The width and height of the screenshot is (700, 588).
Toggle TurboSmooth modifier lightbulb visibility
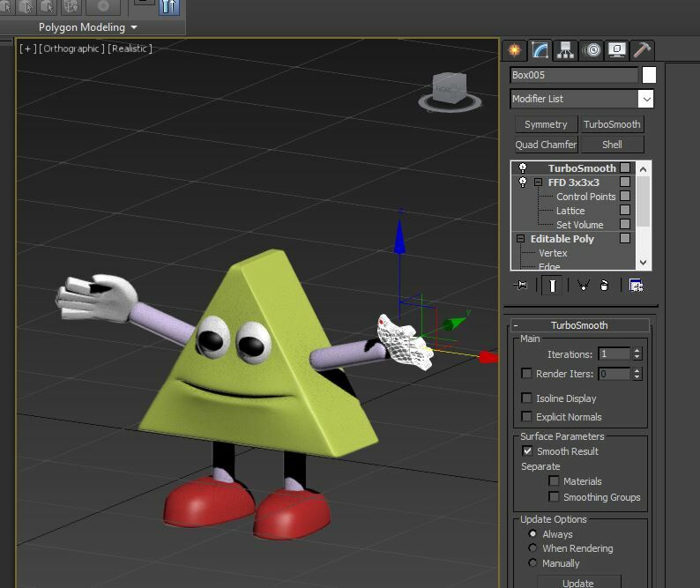522,168
